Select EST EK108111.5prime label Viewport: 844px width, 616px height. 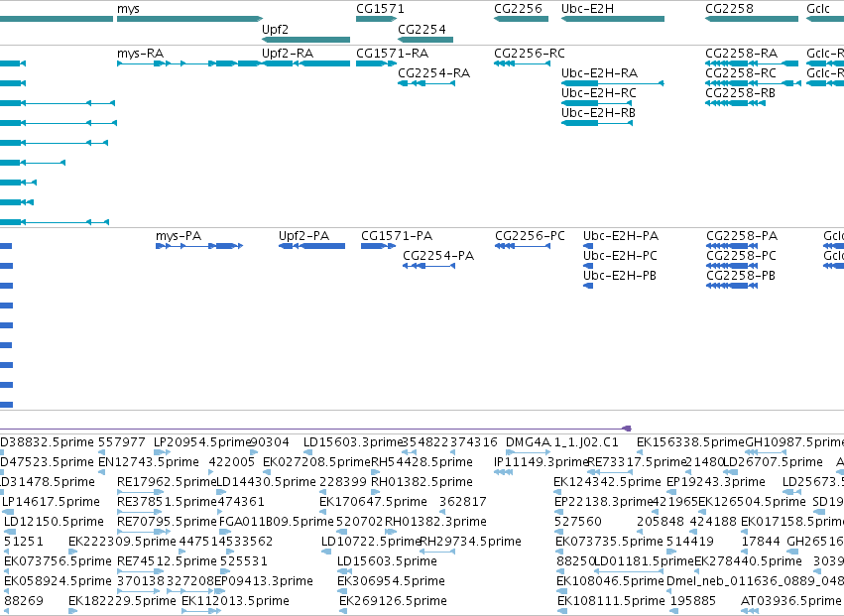[612, 601]
